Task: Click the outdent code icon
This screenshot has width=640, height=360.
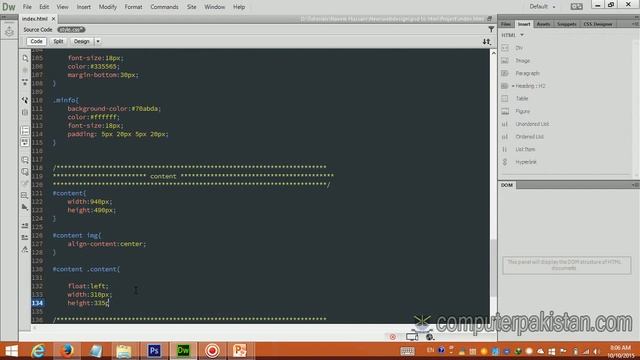Action: click(x=25, y=237)
